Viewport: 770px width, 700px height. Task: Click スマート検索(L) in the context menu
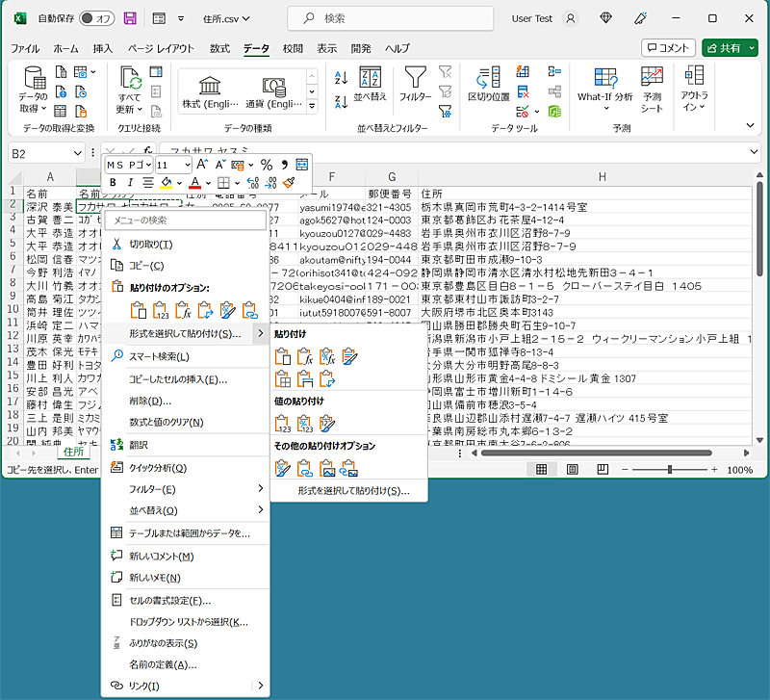point(185,356)
